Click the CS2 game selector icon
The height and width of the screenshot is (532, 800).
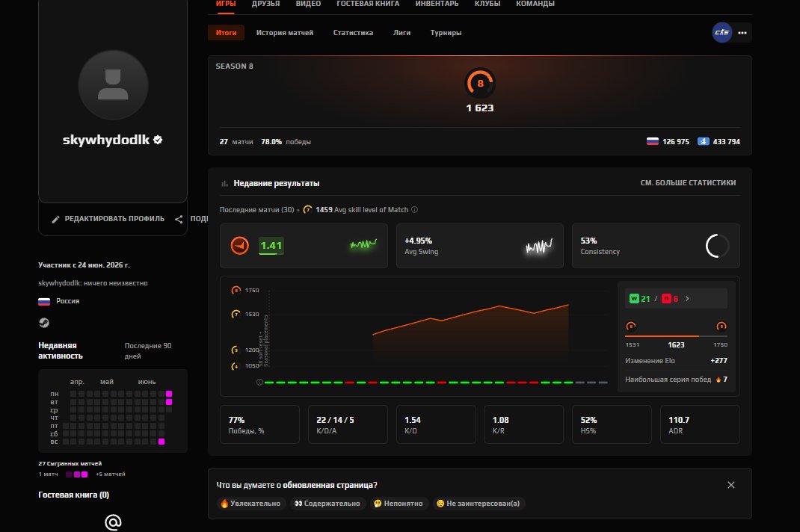722,33
